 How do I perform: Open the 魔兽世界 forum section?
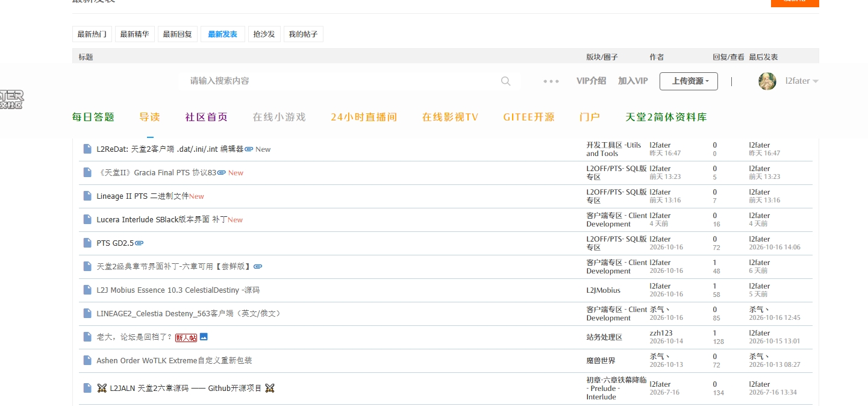click(601, 360)
